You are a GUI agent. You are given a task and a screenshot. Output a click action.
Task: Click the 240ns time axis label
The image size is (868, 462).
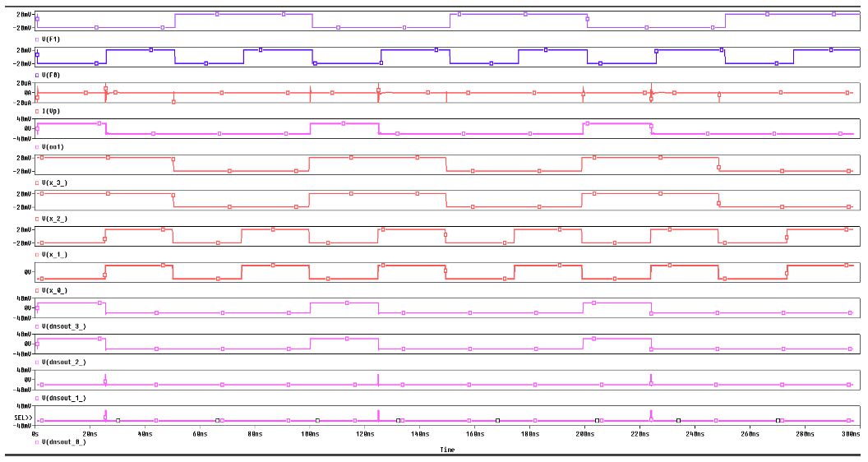(x=695, y=434)
